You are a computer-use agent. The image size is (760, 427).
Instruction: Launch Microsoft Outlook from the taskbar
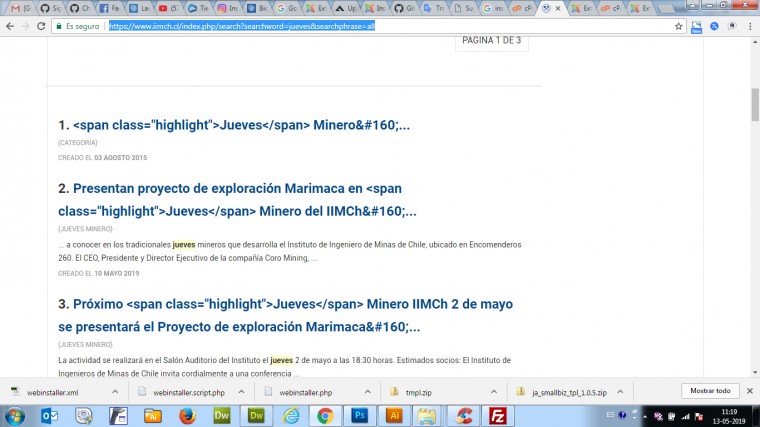pyautogui.click(x=49, y=416)
